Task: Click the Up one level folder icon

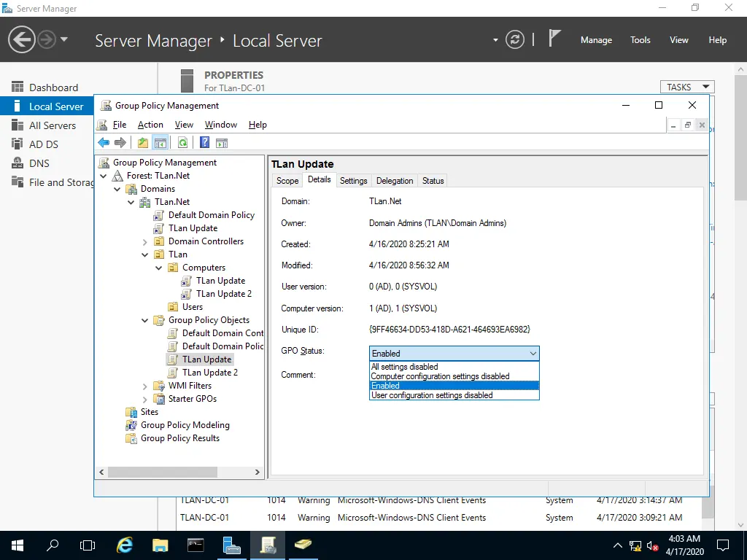Action: (x=143, y=142)
